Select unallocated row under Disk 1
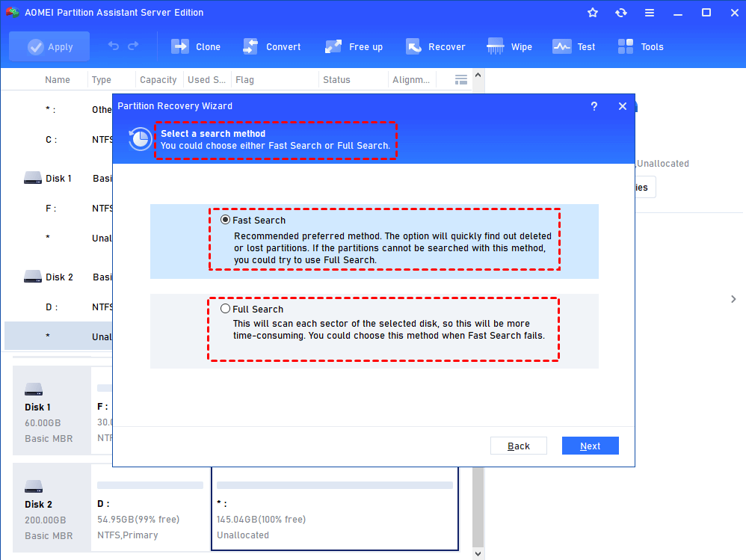Image resolution: width=746 pixels, height=560 pixels. point(58,238)
